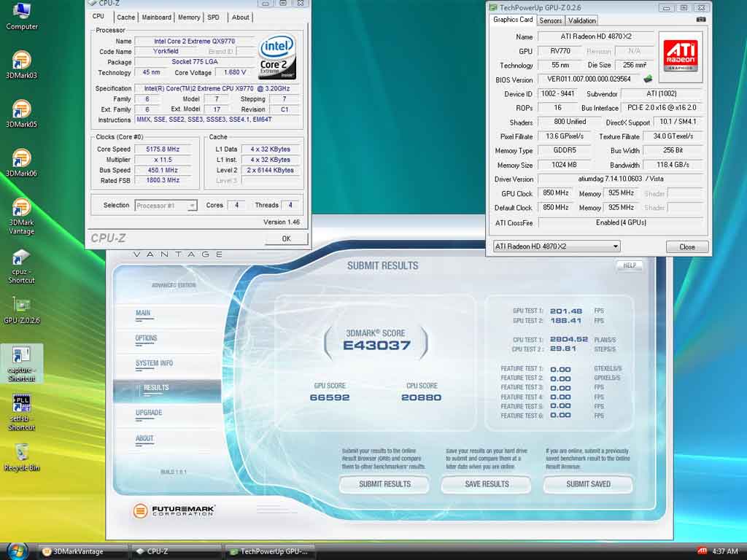Select the cpuz Shortcut desktop icon

(x=21, y=265)
